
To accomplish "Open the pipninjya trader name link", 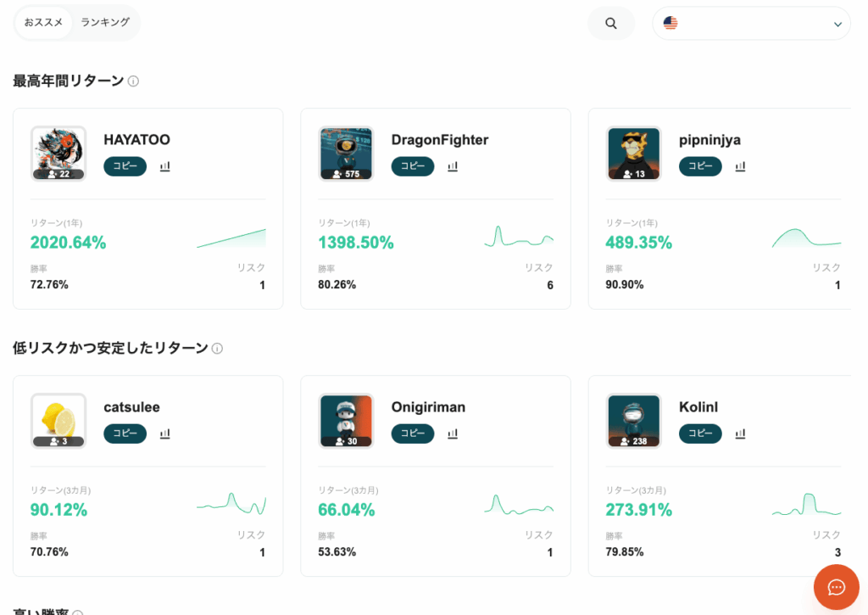I will pos(709,140).
